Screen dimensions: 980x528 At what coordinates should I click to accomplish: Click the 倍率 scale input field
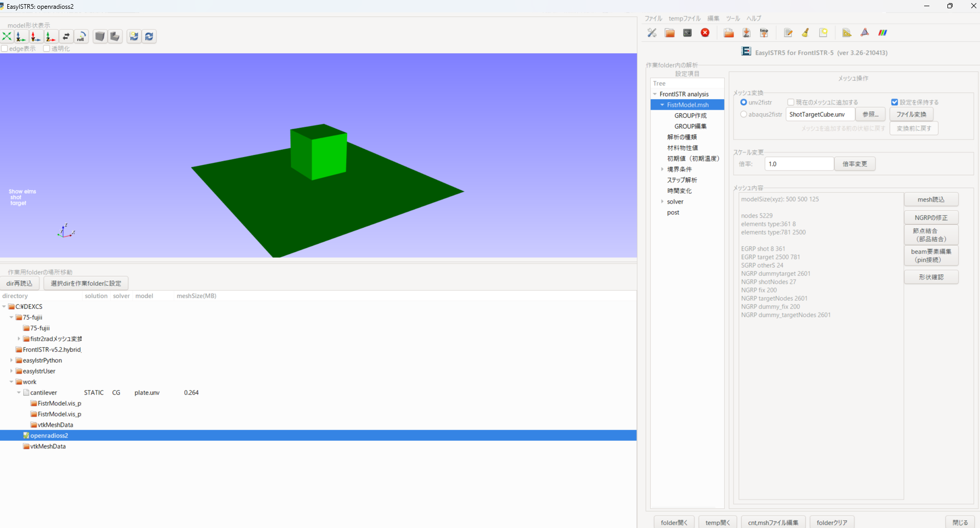click(799, 164)
